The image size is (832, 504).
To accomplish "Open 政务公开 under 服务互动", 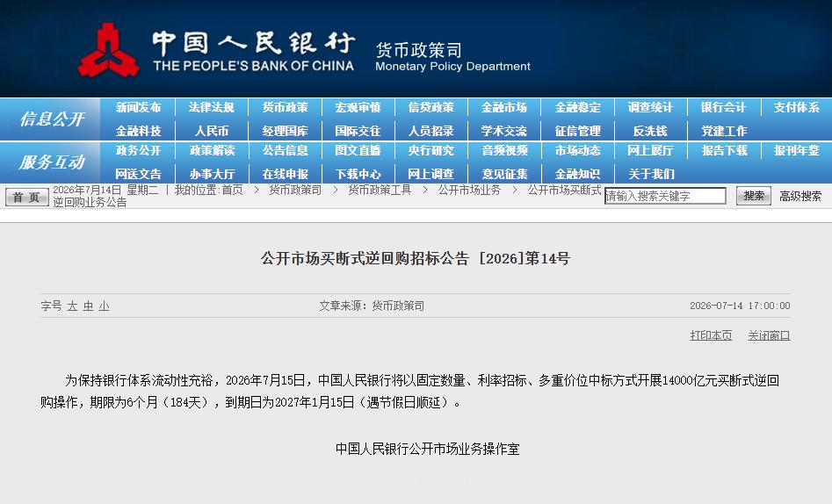I will (x=138, y=151).
